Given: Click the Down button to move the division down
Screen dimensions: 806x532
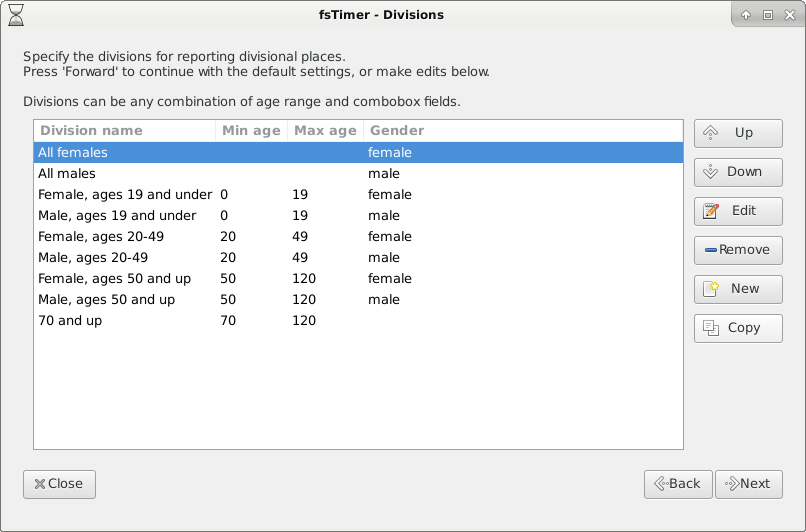Looking at the screenshot, I should [x=738, y=172].
